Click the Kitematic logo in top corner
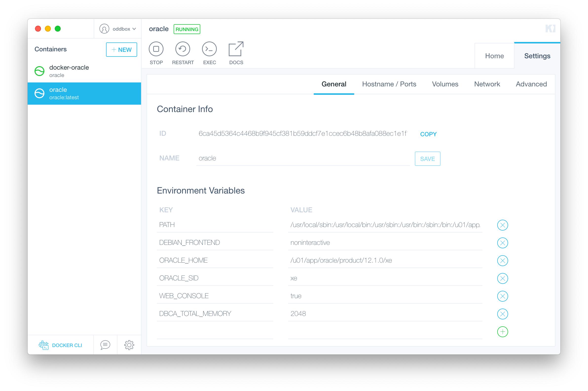Screen dimensions: 588x391 click(x=550, y=28)
